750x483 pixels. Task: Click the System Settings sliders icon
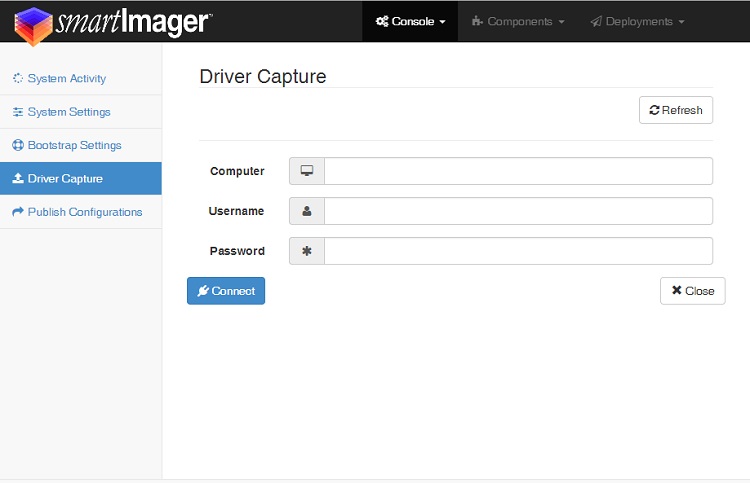pyautogui.click(x=18, y=112)
